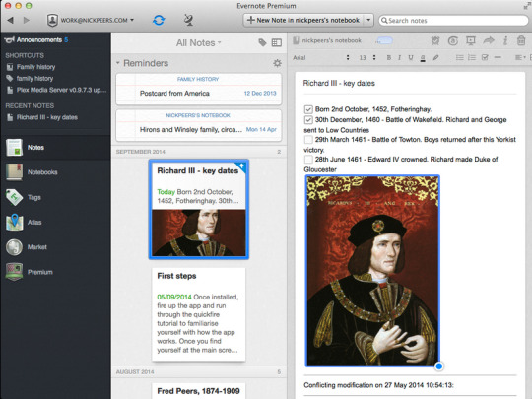Uncheck '30th December, 1460' checkbox
Screen dimensions: 532x399
308,120
